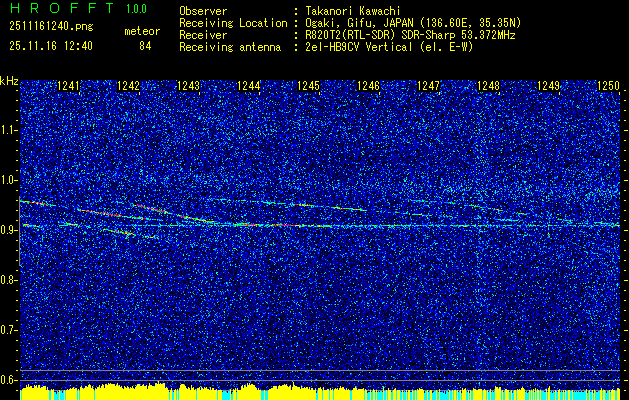The width and height of the screenshot is (629, 400).
Task: Click the 0.6 kHz frequency label
Action: 8,380
